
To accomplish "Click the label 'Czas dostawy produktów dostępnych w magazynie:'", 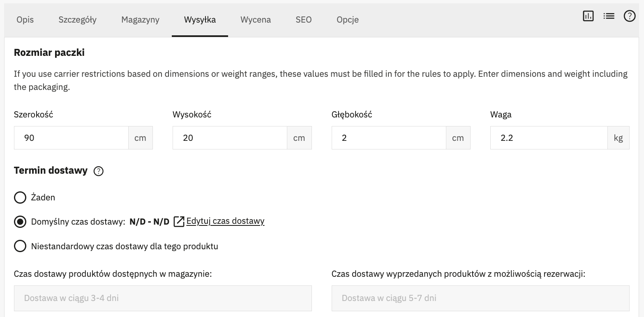I will tap(113, 274).
